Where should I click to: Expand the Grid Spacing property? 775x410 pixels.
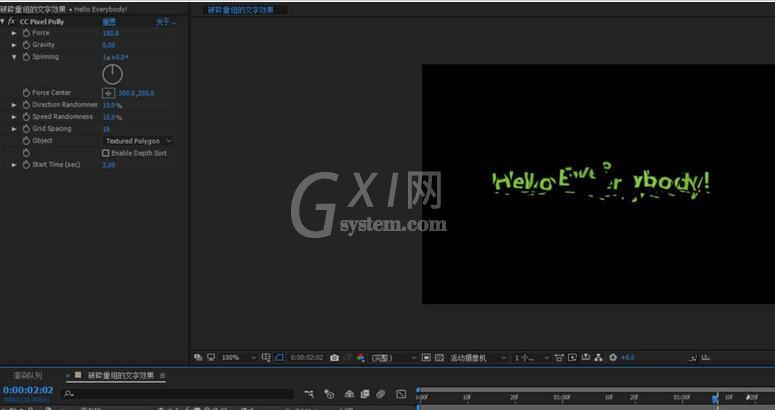click(x=14, y=129)
